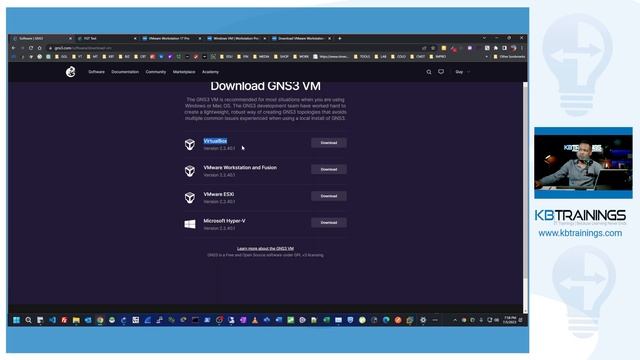Follow the Learn more about the GNS3 VM link
Viewport: 640px width, 360px height.
[265, 249]
